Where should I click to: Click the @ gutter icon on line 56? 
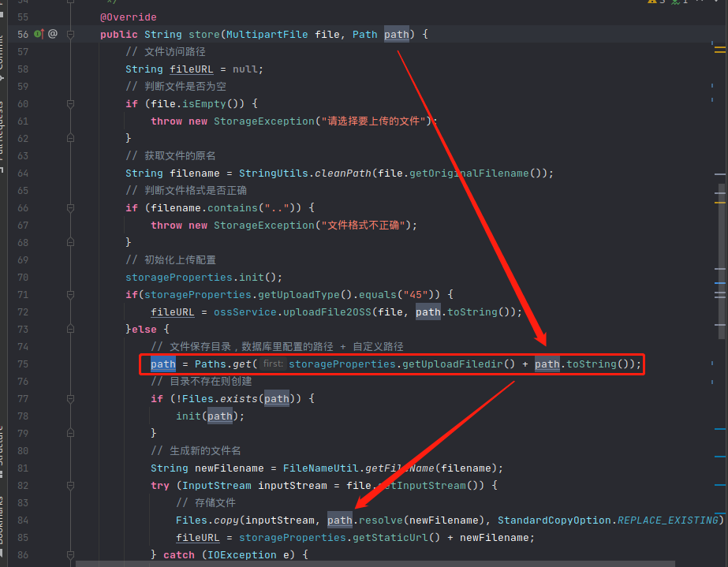coord(53,34)
